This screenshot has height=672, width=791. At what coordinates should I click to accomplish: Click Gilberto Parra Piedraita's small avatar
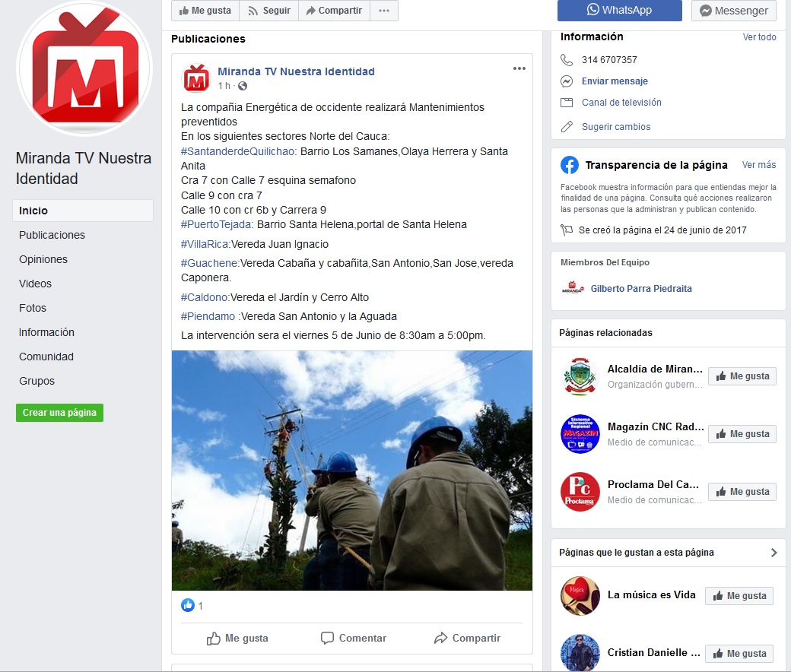click(x=573, y=288)
